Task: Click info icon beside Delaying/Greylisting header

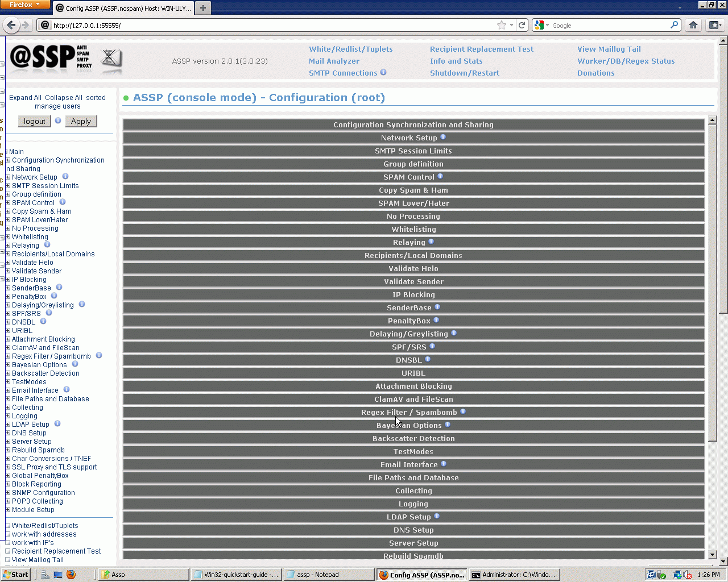Action: pyautogui.click(x=454, y=333)
